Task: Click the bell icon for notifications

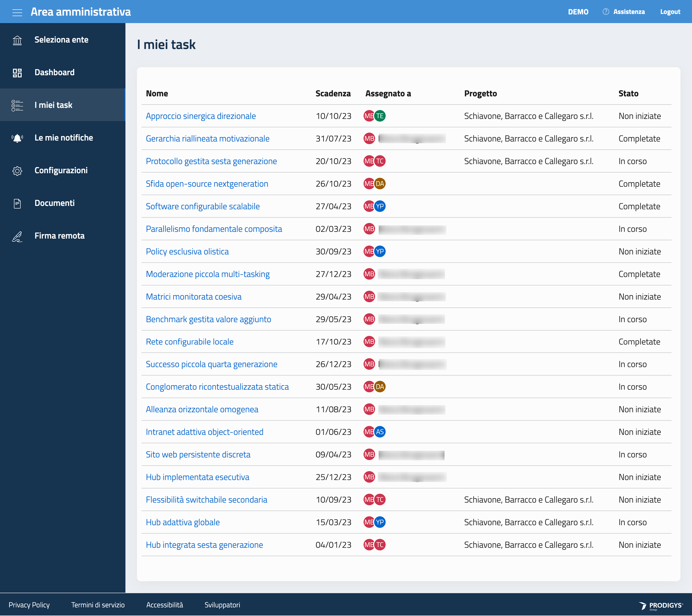Action: tap(17, 138)
